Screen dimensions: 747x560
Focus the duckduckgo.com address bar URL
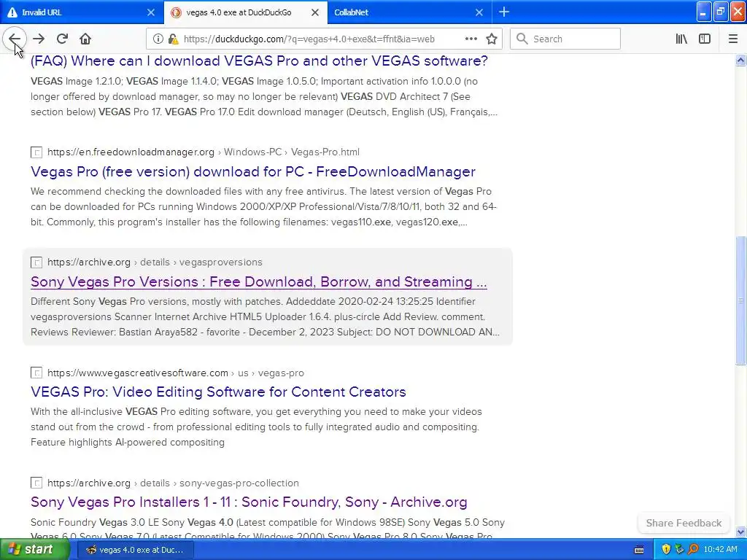pos(309,39)
